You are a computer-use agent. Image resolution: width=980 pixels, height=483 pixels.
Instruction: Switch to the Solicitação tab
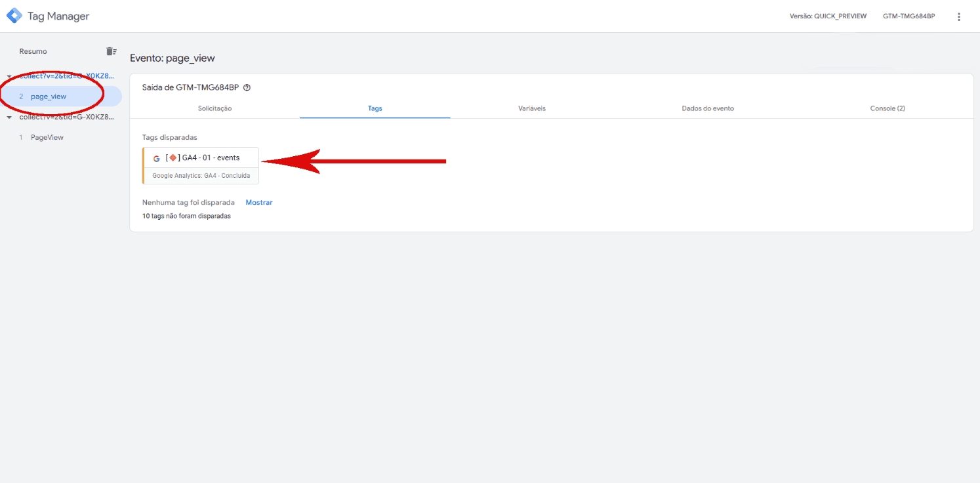click(x=214, y=108)
